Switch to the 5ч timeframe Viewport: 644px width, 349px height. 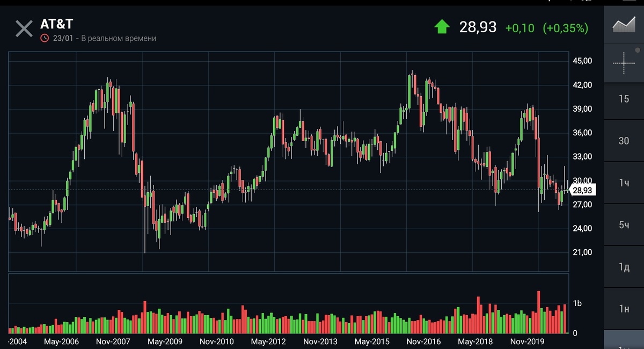pyautogui.click(x=624, y=224)
